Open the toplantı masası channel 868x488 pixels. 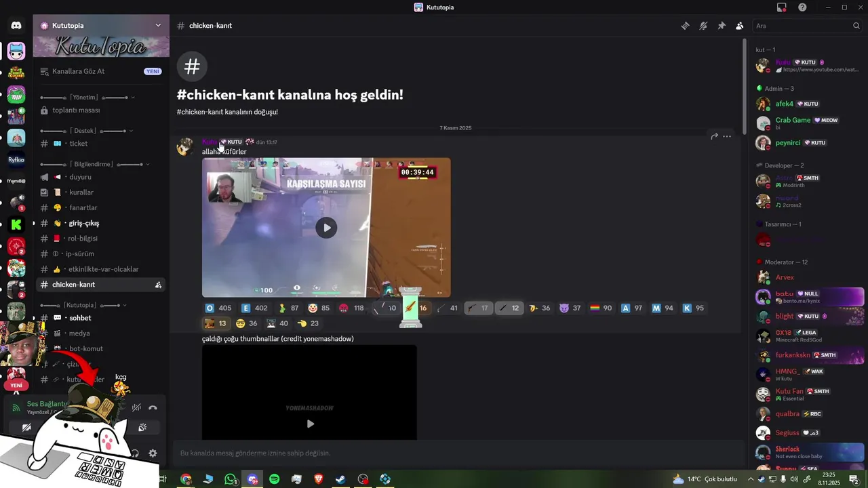tap(100, 110)
